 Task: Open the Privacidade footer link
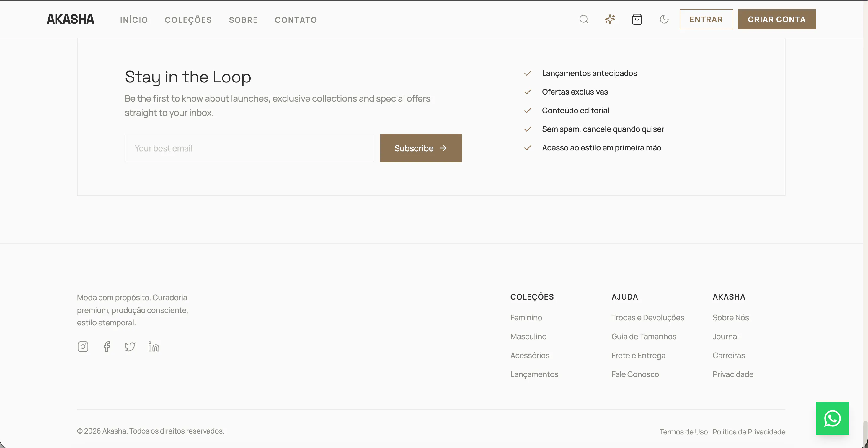pos(733,374)
